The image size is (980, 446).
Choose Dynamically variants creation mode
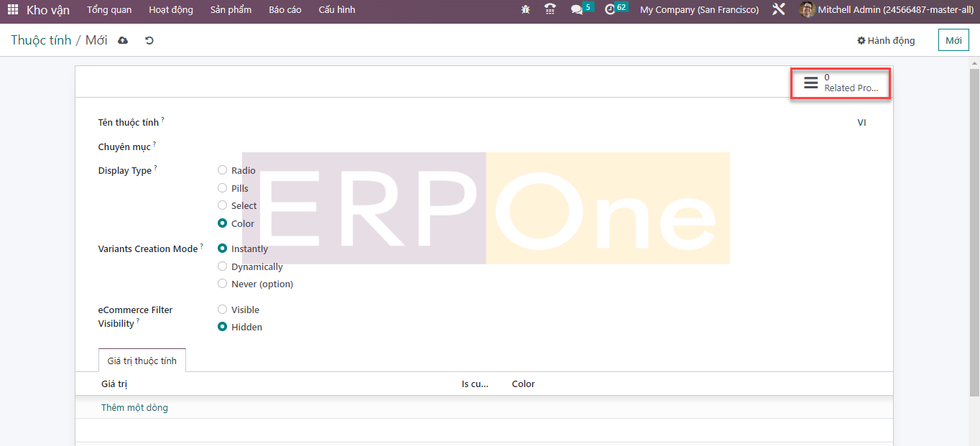click(223, 266)
